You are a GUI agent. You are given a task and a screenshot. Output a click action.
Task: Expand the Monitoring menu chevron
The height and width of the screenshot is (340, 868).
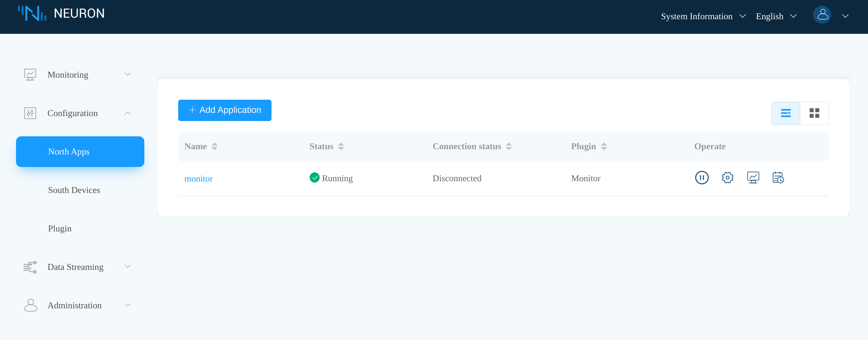pos(128,74)
